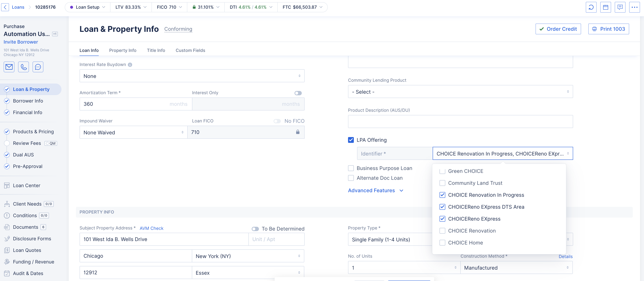Click the Interest Rate Buydown info icon
Image resolution: width=644 pixels, height=281 pixels.
130,65
